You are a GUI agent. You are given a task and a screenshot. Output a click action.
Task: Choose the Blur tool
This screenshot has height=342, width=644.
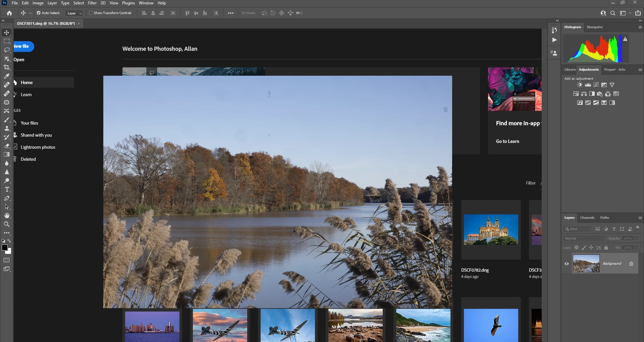tap(7, 163)
